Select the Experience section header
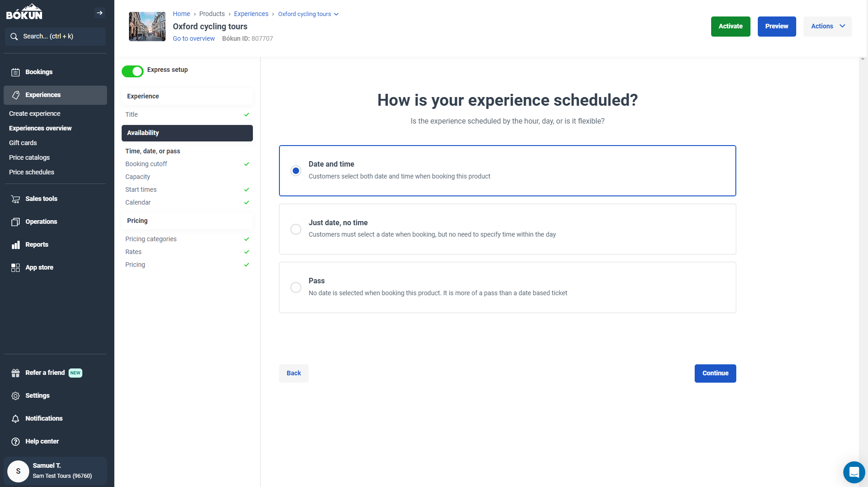 click(x=187, y=97)
